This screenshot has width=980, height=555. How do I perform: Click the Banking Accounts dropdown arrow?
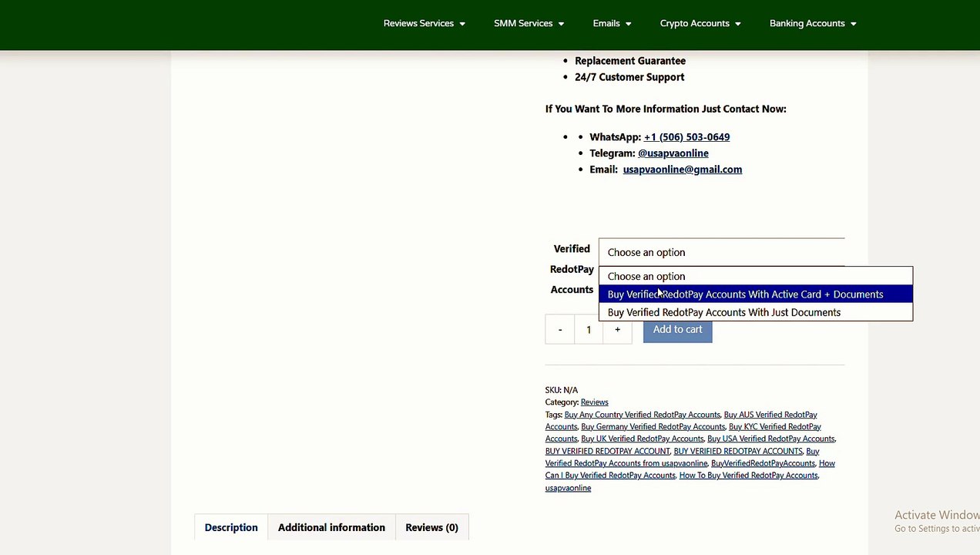[853, 24]
